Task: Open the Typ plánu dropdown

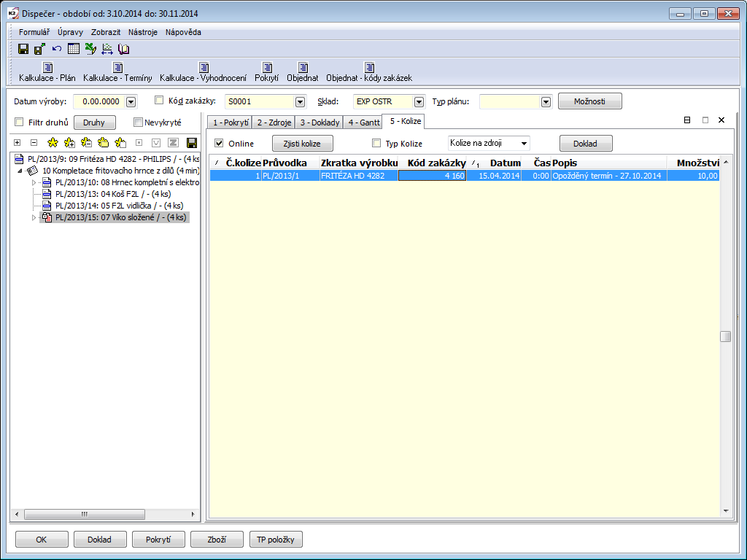Action: 546,101
